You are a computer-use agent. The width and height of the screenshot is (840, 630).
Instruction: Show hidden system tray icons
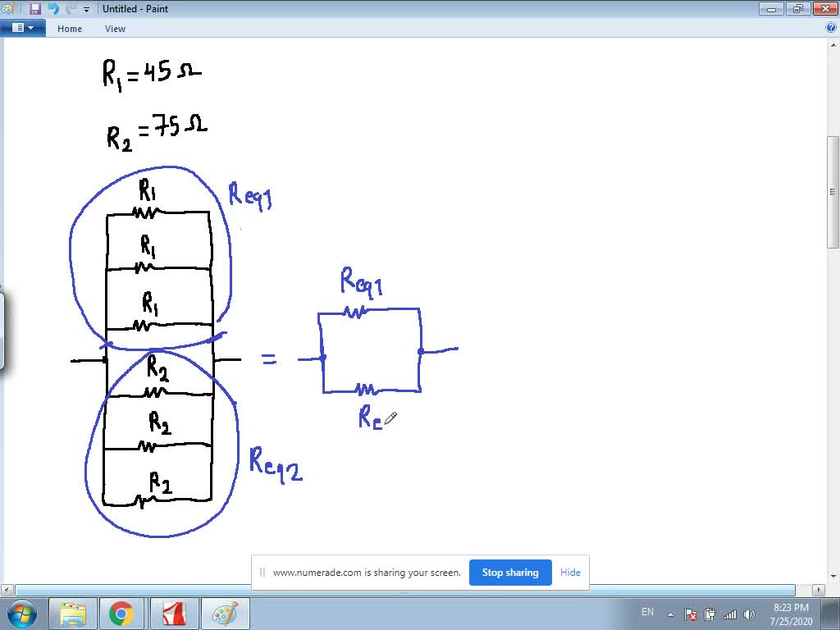click(669, 613)
